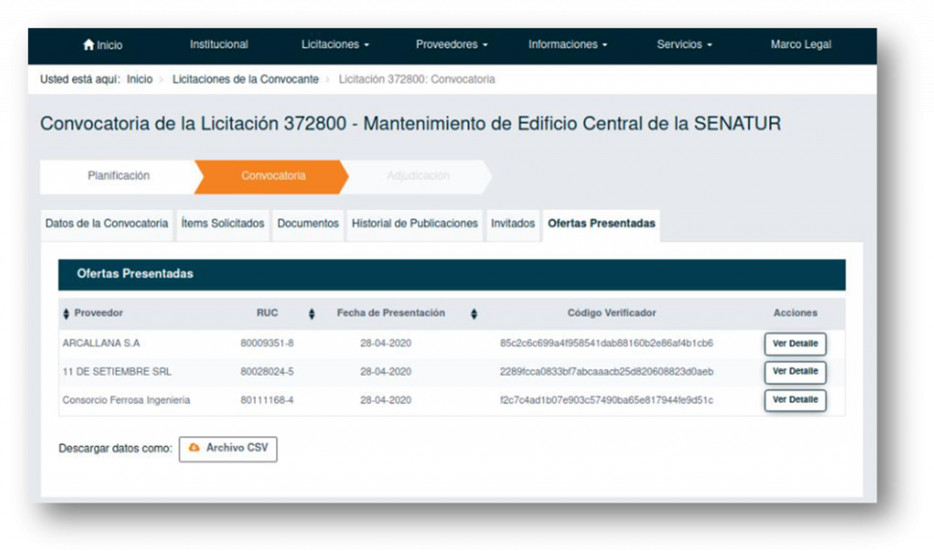The height and width of the screenshot is (560, 934).
Task: Click sort arrows next to RUC column
Action: coord(311,314)
